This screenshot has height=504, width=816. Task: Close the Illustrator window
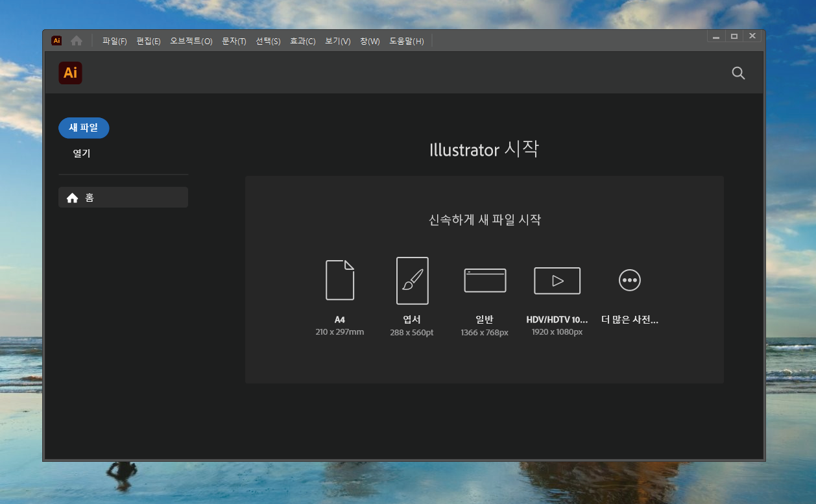point(752,36)
